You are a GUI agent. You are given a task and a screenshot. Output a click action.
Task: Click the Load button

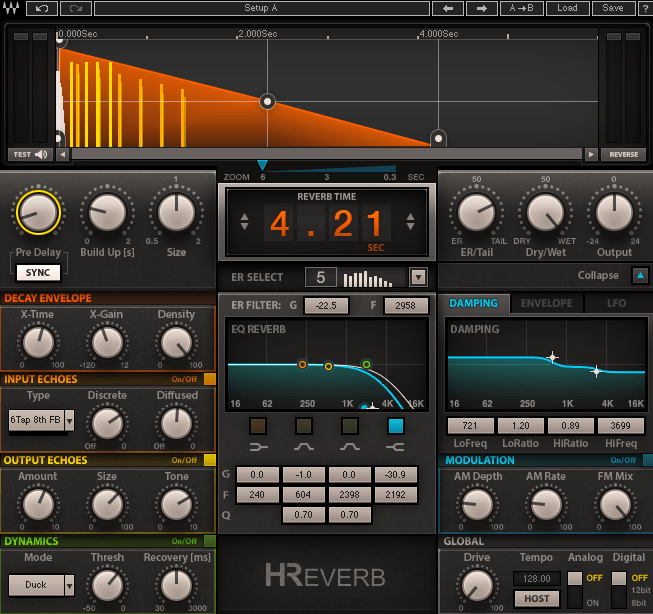[x=567, y=8]
